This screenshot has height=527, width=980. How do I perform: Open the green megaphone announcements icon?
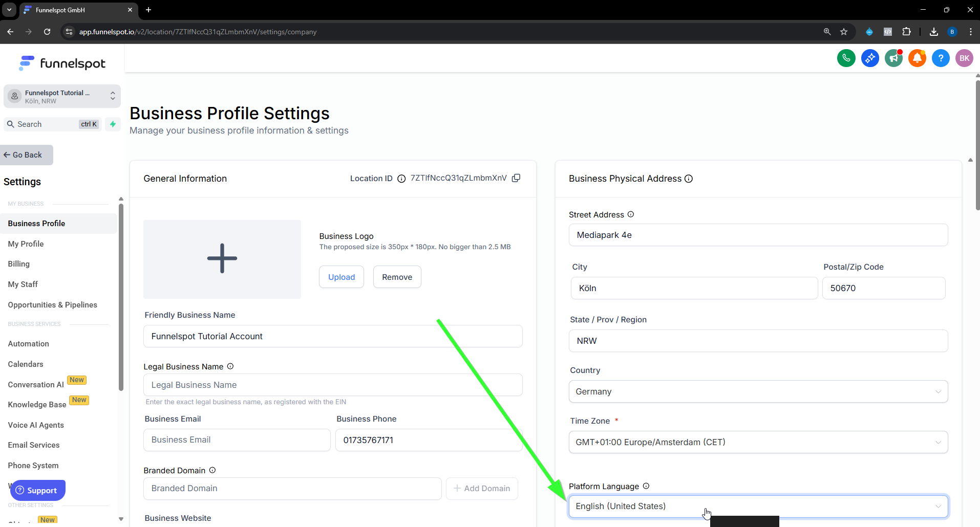click(893, 58)
